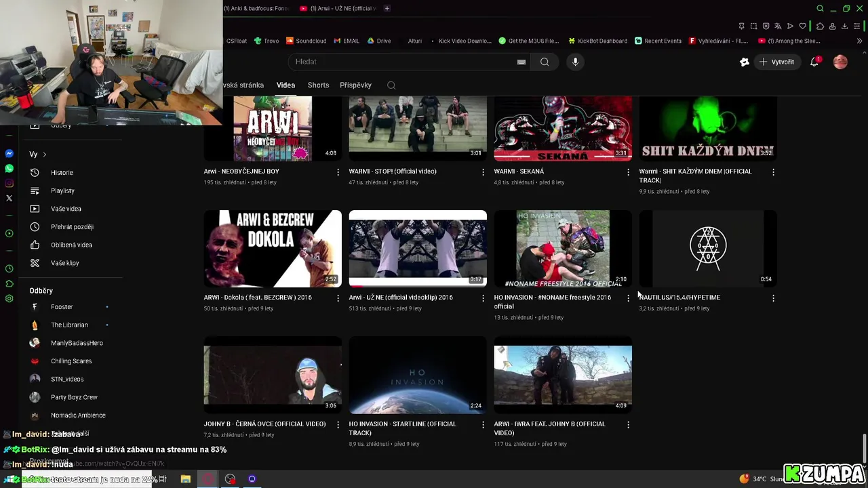Open options menu for WARMI - SEKANÁ
868x488 pixels.
coord(628,172)
